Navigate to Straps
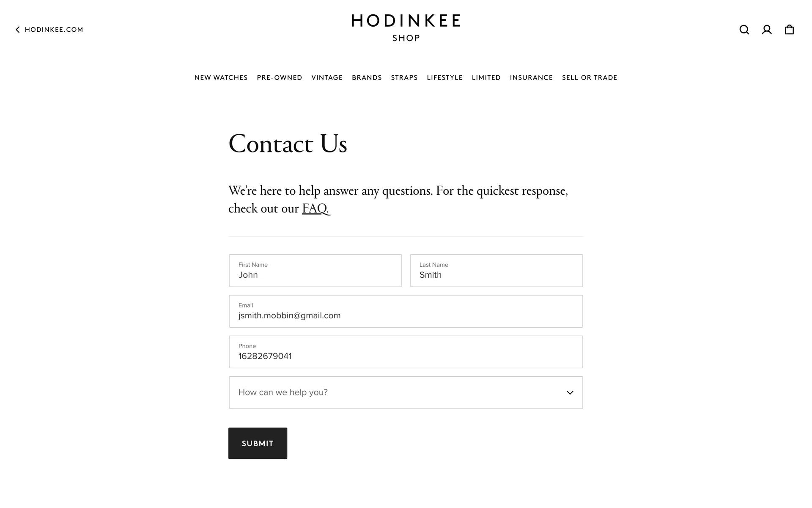This screenshot has height=508, width=812. [x=404, y=77]
